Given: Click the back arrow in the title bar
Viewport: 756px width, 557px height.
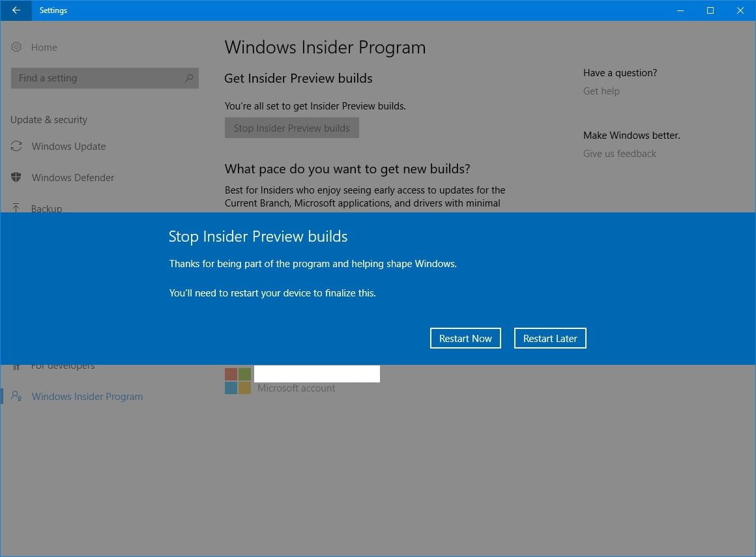Looking at the screenshot, I should [16, 10].
